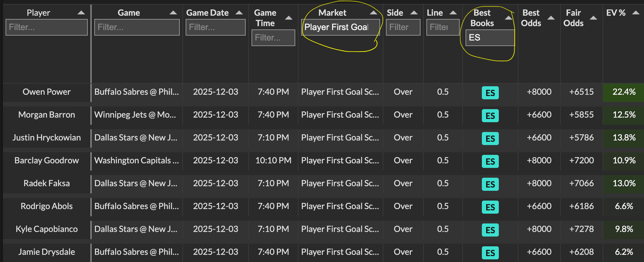
Task: Click the ES badge for Rodrigo Abols
Action: click(x=490, y=207)
